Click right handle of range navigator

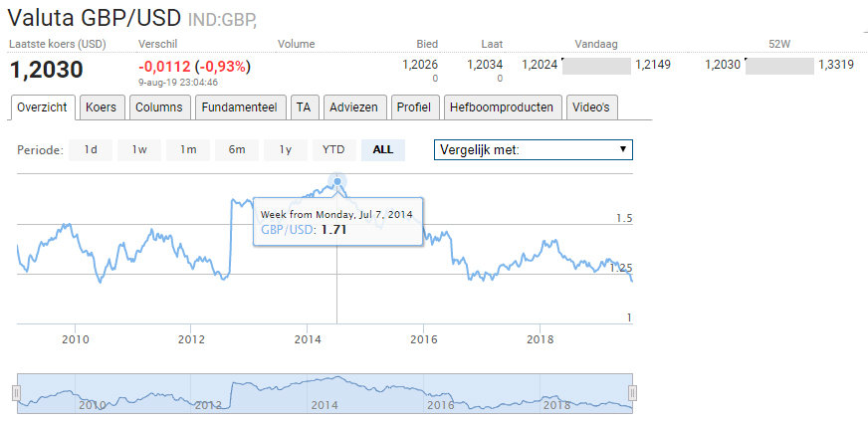(x=632, y=392)
